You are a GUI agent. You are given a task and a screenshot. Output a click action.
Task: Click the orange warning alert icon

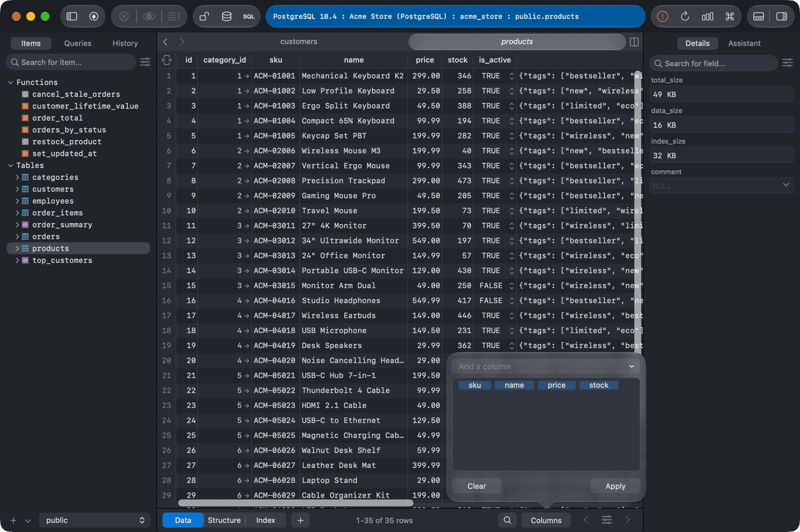click(x=662, y=16)
